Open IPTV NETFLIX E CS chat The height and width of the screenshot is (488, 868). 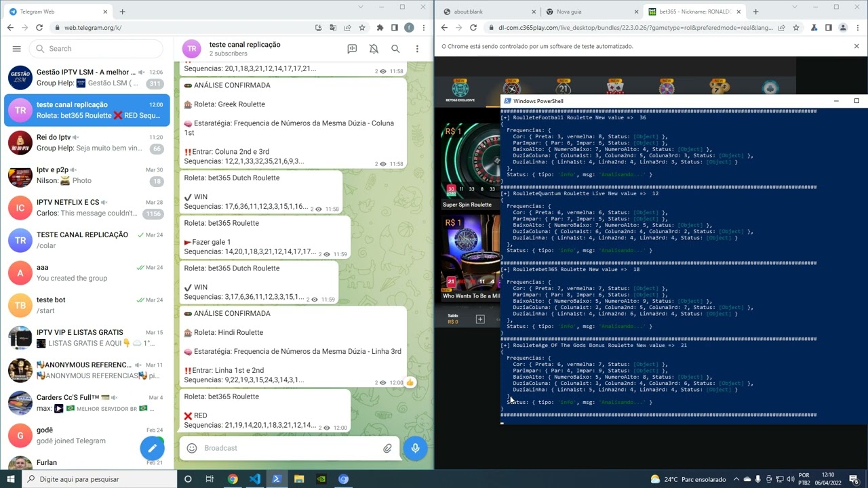tap(87, 207)
